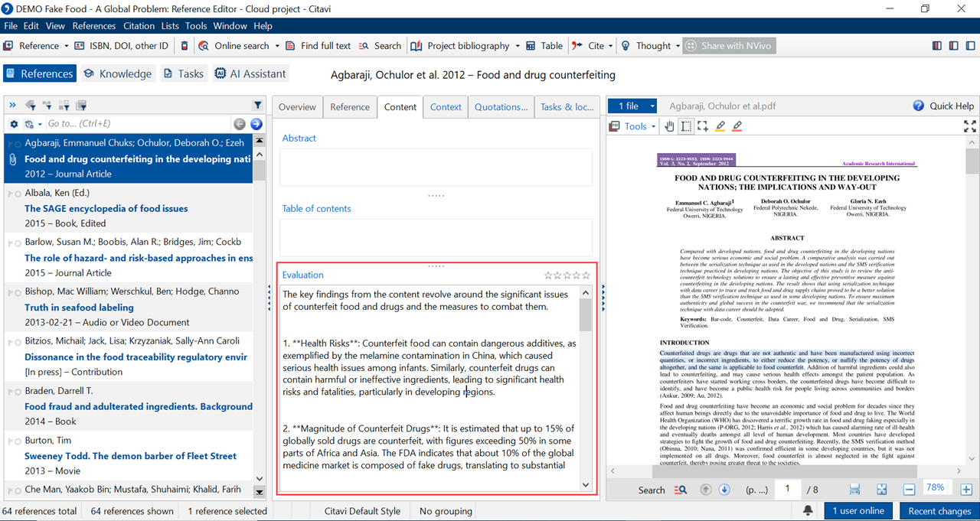Expand the PDF Tools dropdown menu
980x521 pixels.
tap(652, 126)
